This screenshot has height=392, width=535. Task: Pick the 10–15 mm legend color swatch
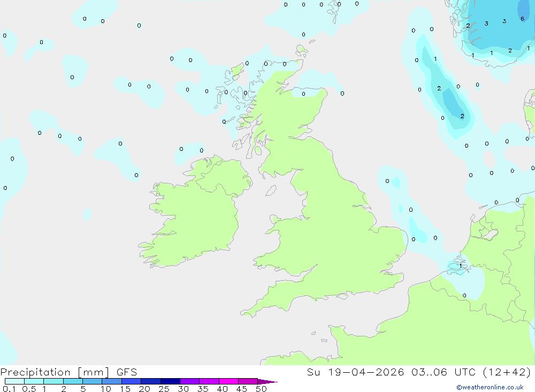click(112, 381)
